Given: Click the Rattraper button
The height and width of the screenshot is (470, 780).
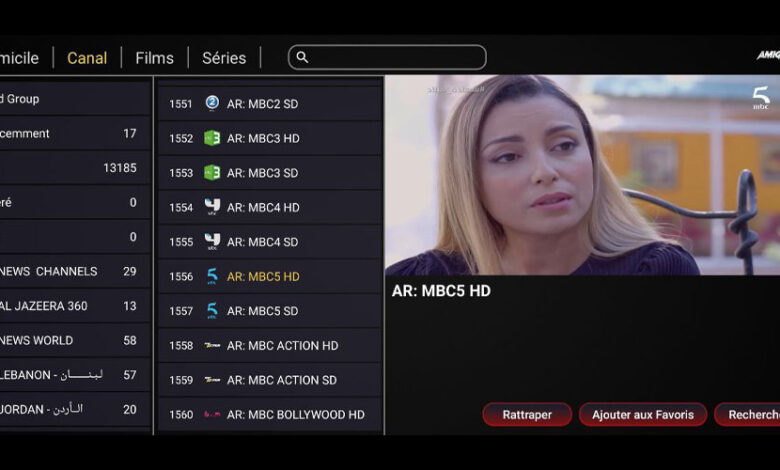Looking at the screenshot, I should pos(527,414).
